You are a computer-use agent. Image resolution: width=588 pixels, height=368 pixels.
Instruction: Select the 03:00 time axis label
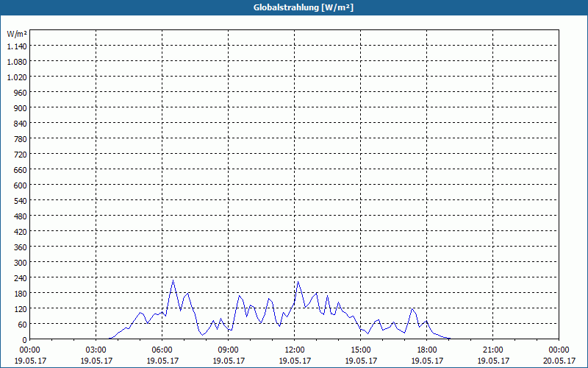[x=96, y=350]
